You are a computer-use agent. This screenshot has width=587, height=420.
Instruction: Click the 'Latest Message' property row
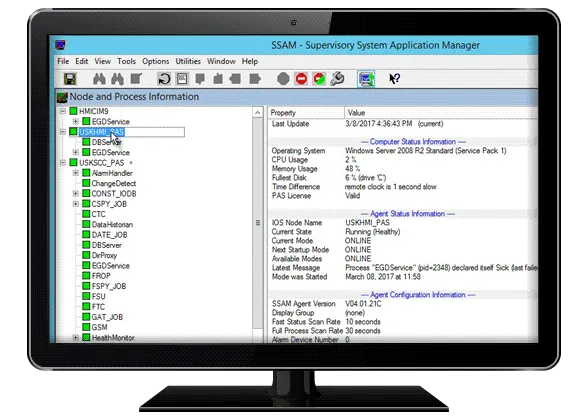404,268
